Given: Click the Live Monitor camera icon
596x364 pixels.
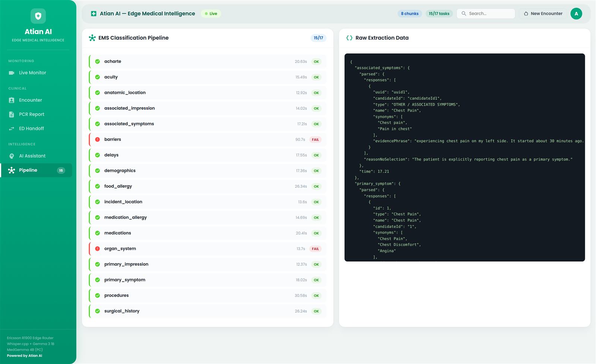Looking at the screenshot, I should click(12, 73).
